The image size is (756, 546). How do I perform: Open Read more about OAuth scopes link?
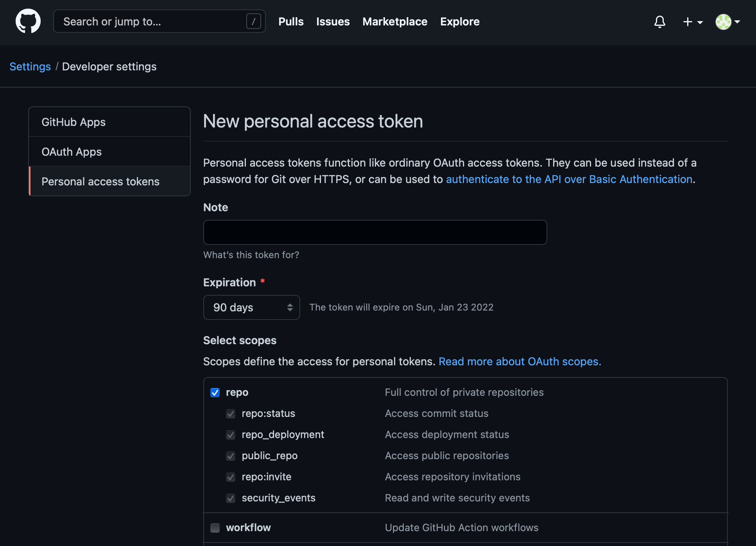pyautogui.click(x=520, y=361)
